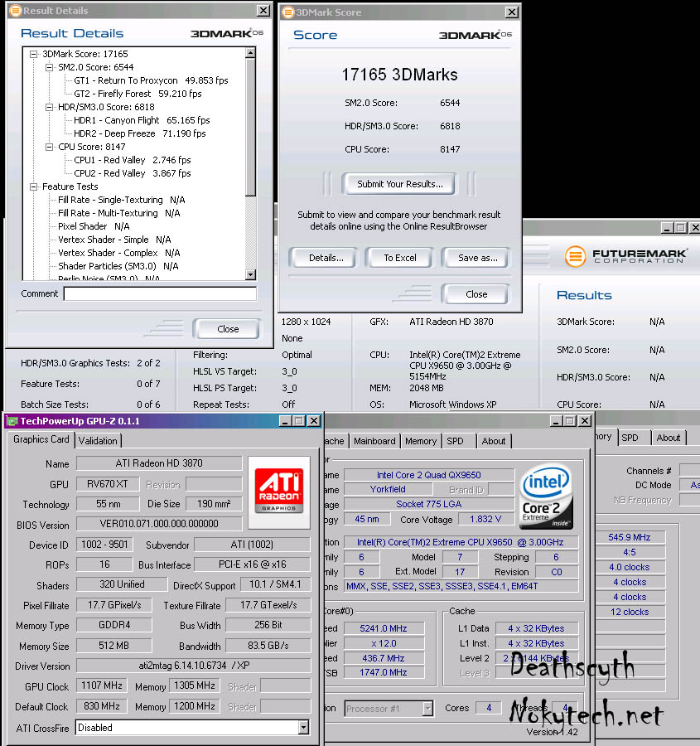Click Submit Your Results button
The image size is (700, 746).
click(399, 184)
